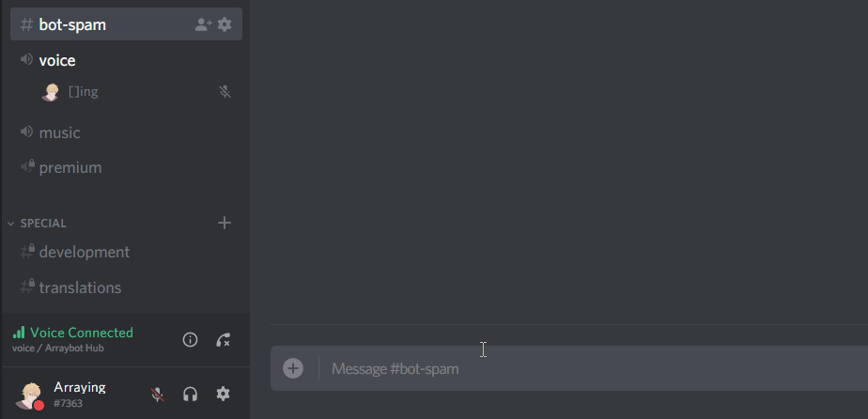
Task: Click the red do-not-disturb status indicator
Action: [39, 405]
